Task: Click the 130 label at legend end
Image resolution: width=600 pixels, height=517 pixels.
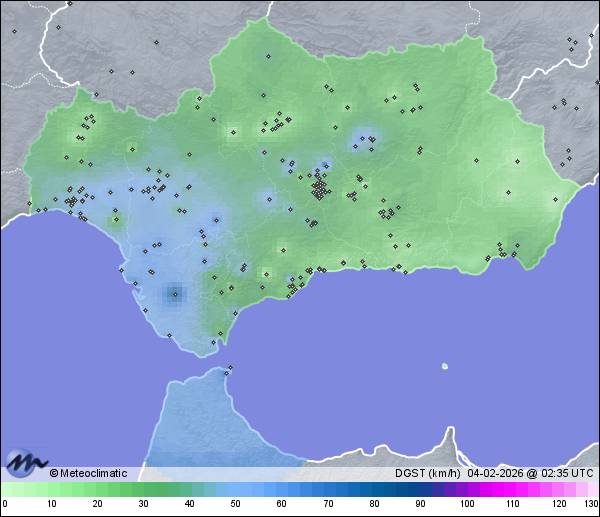Action: coord(591,503)
